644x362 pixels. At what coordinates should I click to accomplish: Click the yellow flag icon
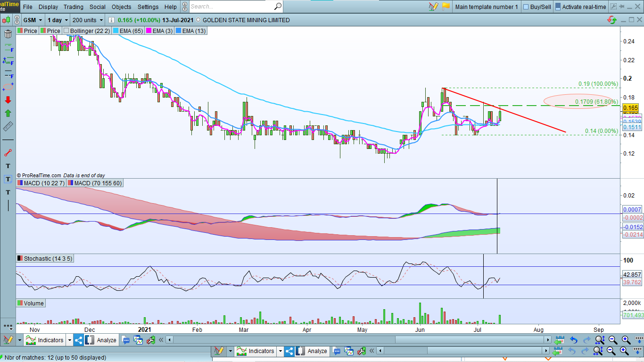point(446,7)
